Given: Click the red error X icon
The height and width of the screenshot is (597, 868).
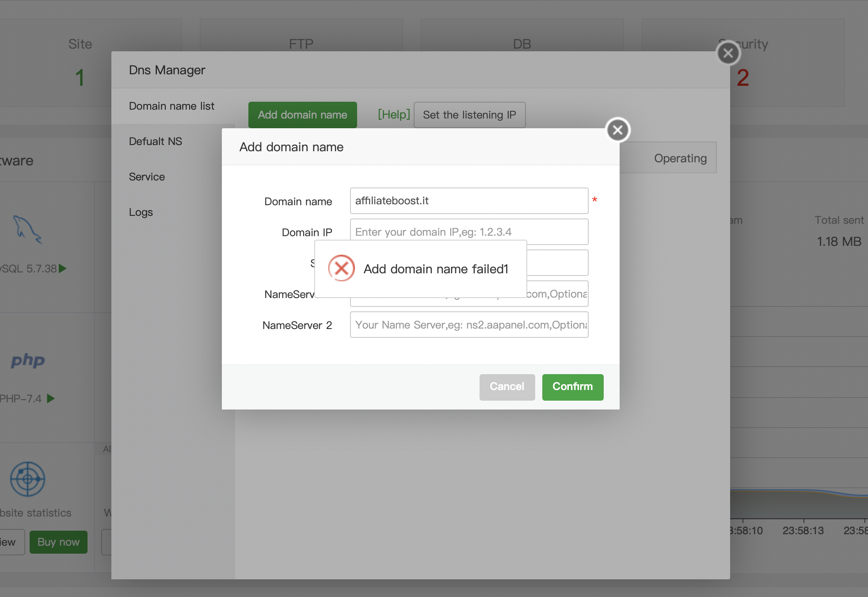Looking at the screenshot, I should click(x=341, y=268).
